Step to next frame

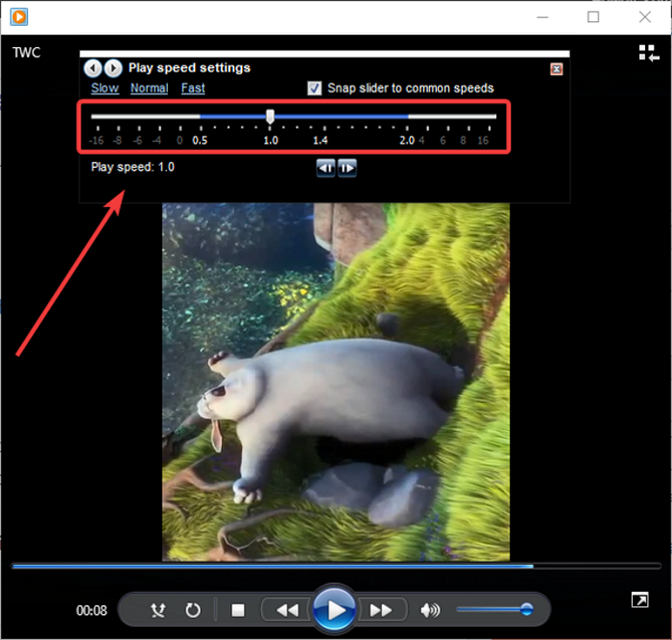[x=348, y=168]
